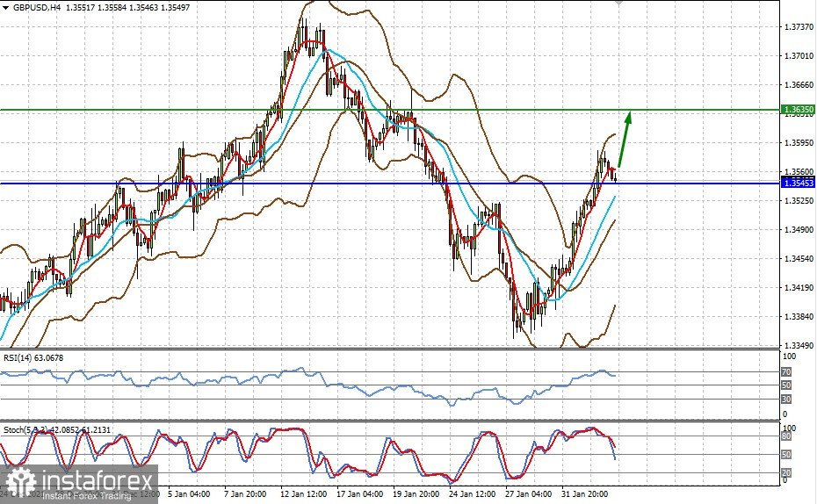Click the Stoch(5,3,3) indicator label
This screenshot has height=504, width=817.
57,430
